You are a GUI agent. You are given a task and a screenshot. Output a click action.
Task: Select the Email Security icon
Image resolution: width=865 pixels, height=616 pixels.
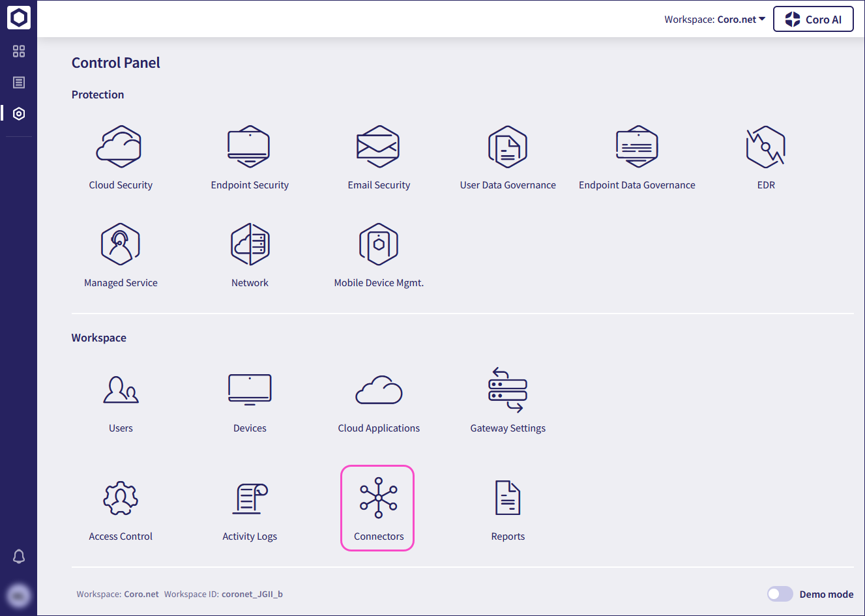378,147
